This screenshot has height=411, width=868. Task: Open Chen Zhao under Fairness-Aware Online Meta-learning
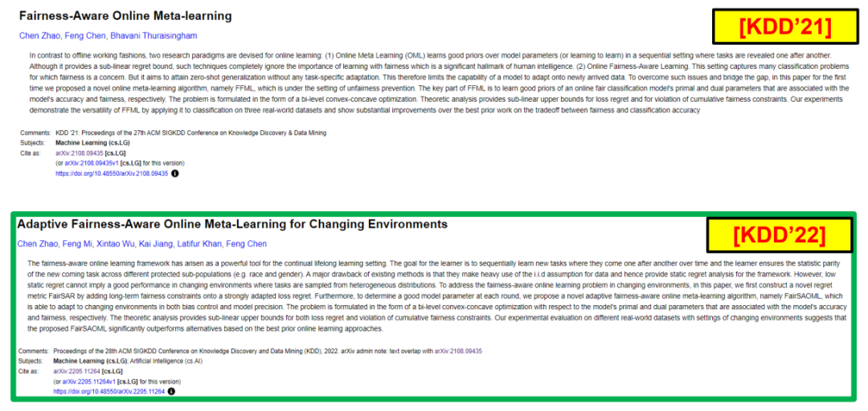coord(40,36)
